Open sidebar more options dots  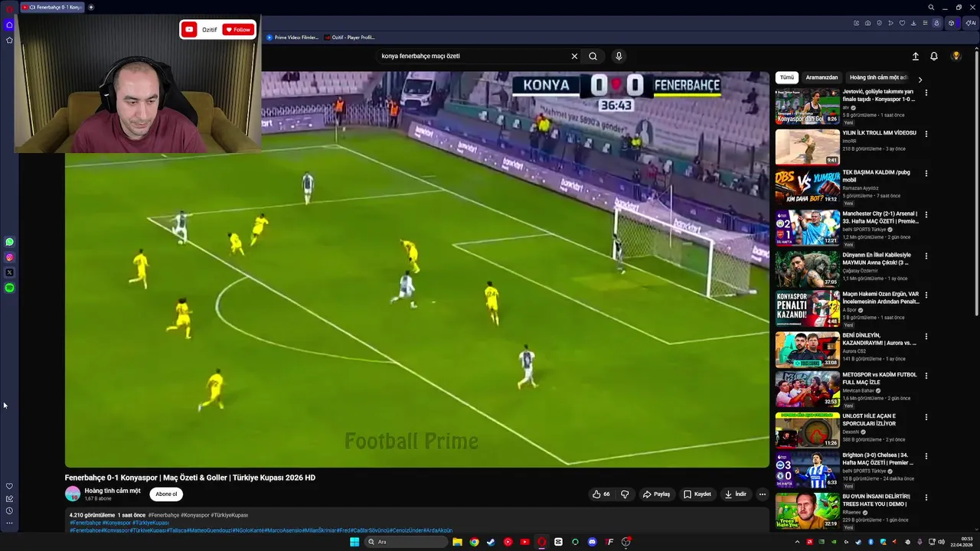(9, 523)
